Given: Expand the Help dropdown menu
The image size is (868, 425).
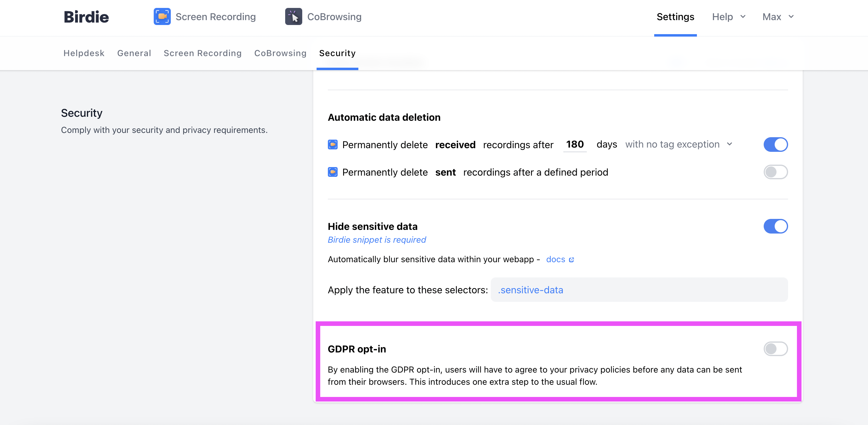Looking at the screenshot, I should (729, 17).
